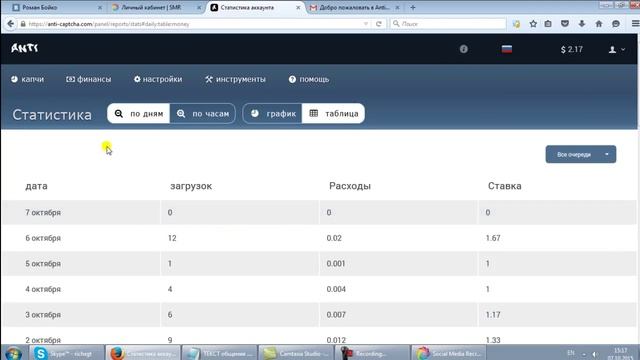This screenshot has height=360, width=640.
Task: Select the 6 октября row date
Action: 43,238
